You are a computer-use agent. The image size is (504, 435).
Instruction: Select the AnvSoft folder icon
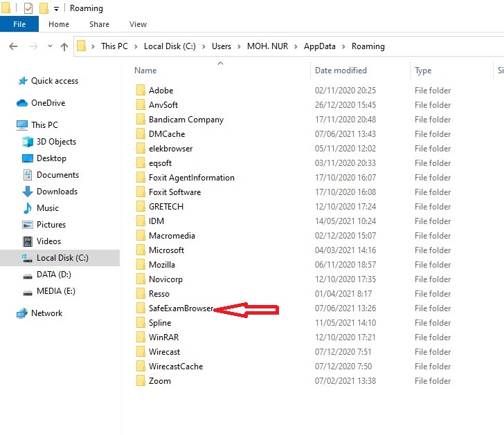141,104
